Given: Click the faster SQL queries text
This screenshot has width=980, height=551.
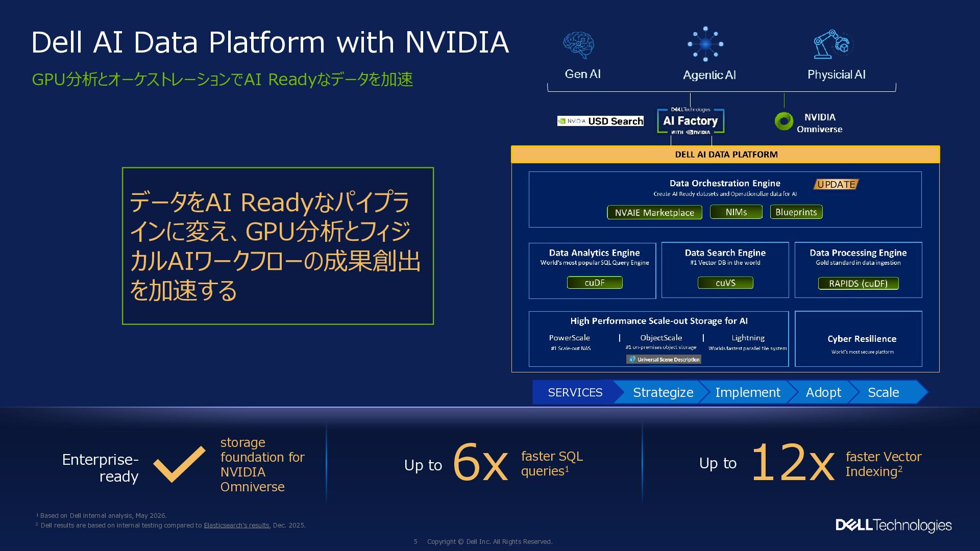Looking at the screenshot, I should [x=552, y=463].
